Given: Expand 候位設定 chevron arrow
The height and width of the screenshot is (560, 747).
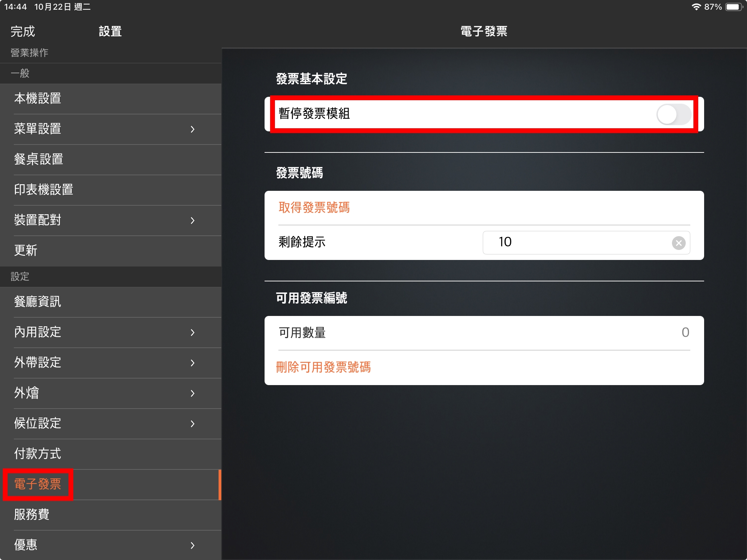Looking at the screenshot, I should point(193,424).
